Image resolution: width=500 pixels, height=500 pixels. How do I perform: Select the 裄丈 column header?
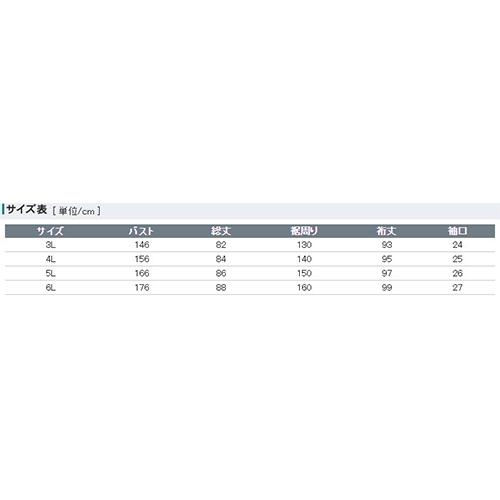pos(387,231)
